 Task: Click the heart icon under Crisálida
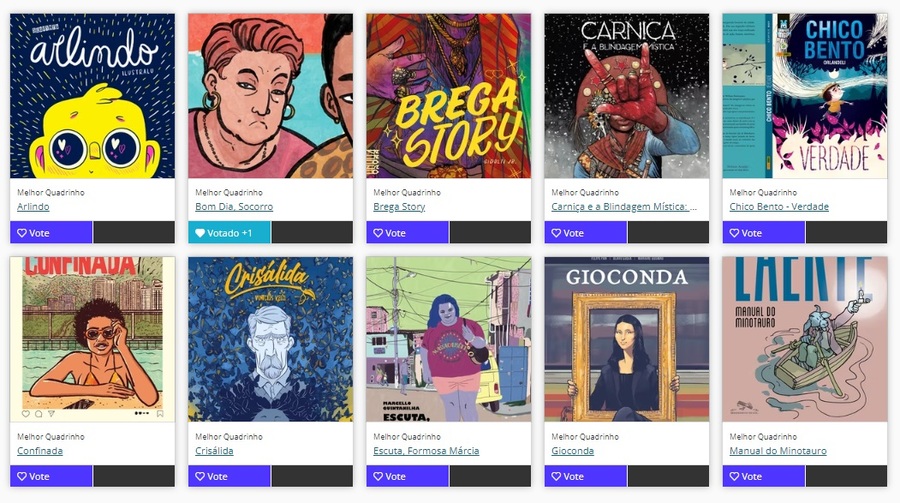200,476
